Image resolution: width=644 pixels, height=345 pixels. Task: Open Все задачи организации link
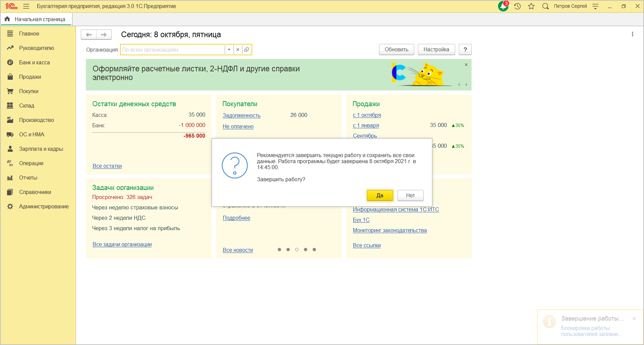(x=122, y=244)
